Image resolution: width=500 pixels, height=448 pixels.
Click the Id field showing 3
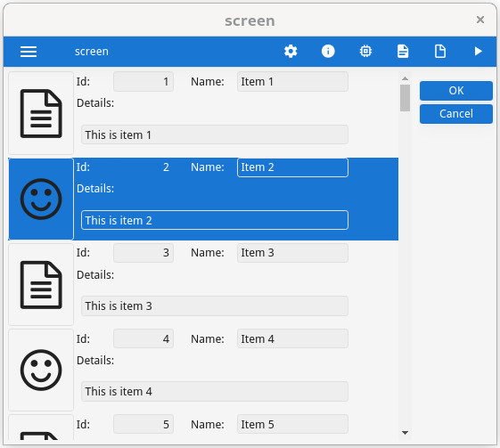coord(143,253)
